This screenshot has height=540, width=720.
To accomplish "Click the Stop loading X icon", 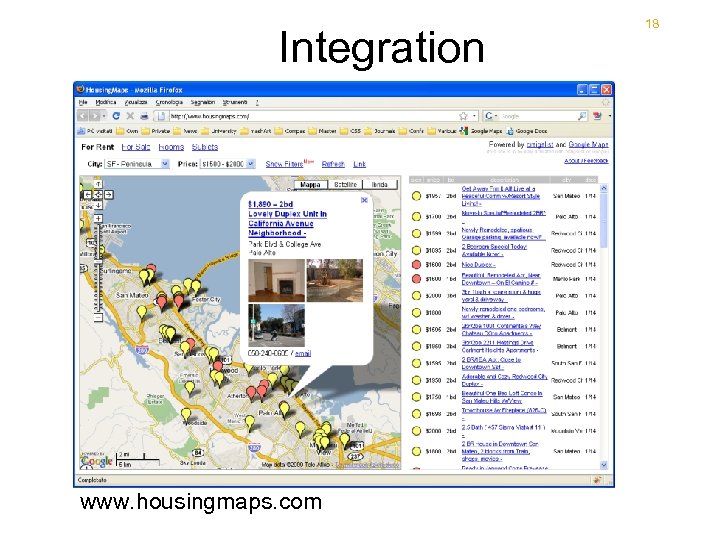I will (x=130, y=116).
